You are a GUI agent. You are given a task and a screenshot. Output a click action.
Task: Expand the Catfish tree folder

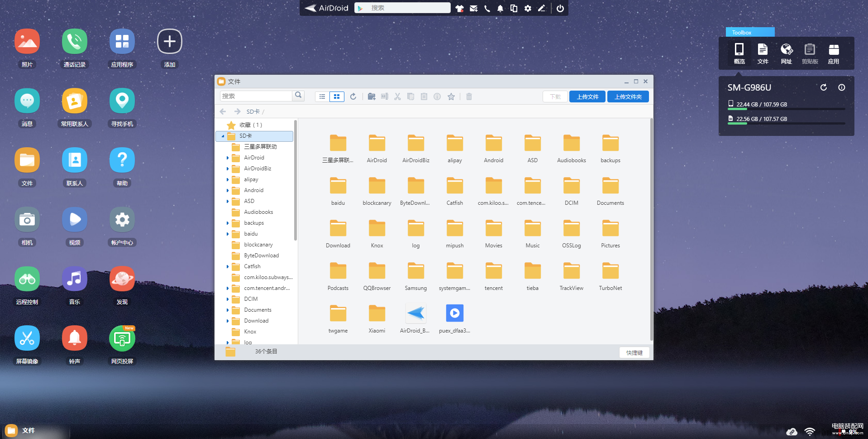click(228, 266)
